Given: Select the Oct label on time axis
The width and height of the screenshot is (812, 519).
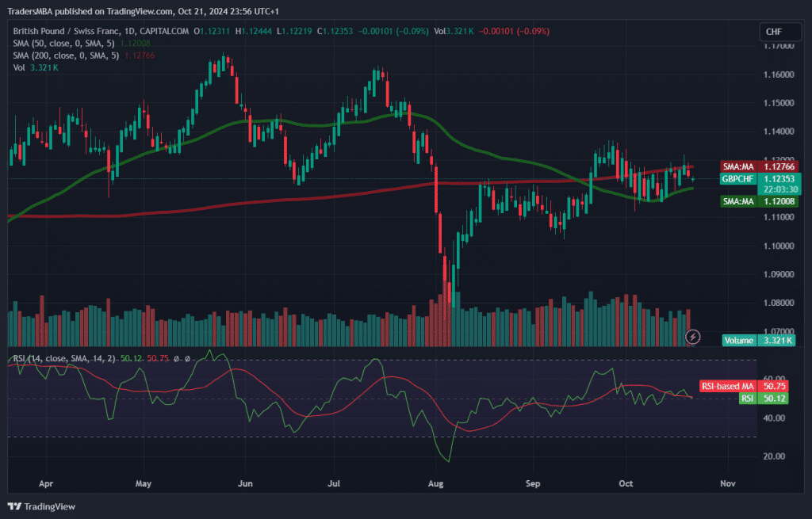Looking at the screenshot, I should (626, 482).
